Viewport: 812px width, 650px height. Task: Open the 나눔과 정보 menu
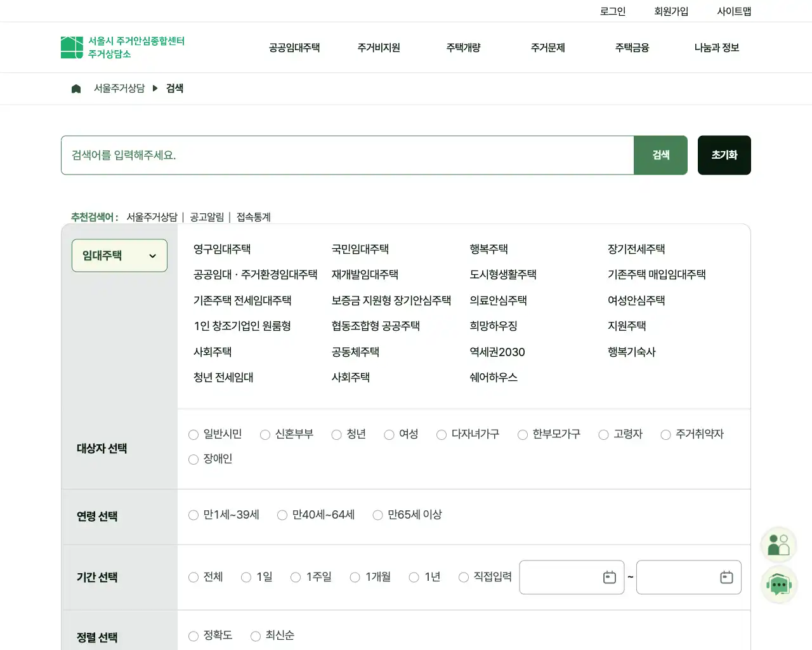[x=716, y=47]
